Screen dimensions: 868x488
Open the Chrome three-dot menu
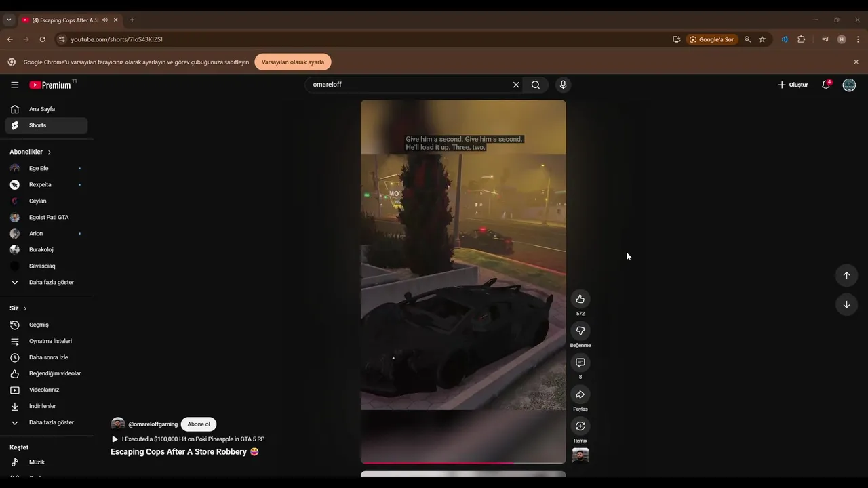pos(859,39)
